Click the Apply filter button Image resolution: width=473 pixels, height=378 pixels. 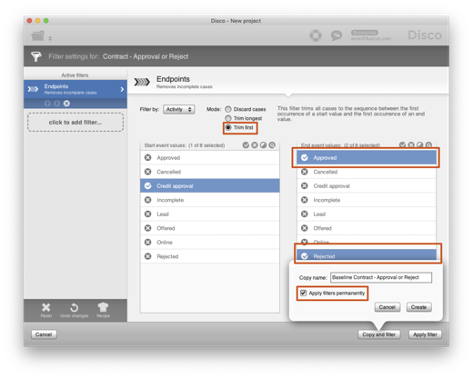click(x=425, y=334)
